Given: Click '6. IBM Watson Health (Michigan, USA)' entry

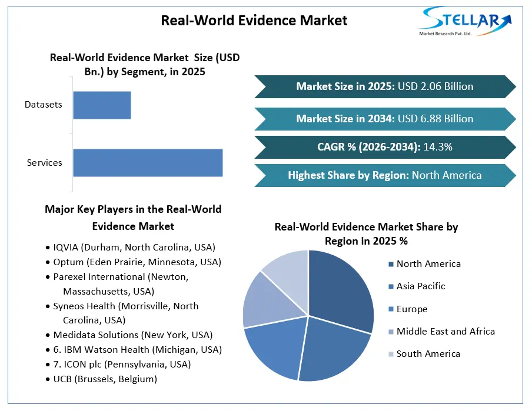Looking at the screenshot, I should (x=134, y=350).
